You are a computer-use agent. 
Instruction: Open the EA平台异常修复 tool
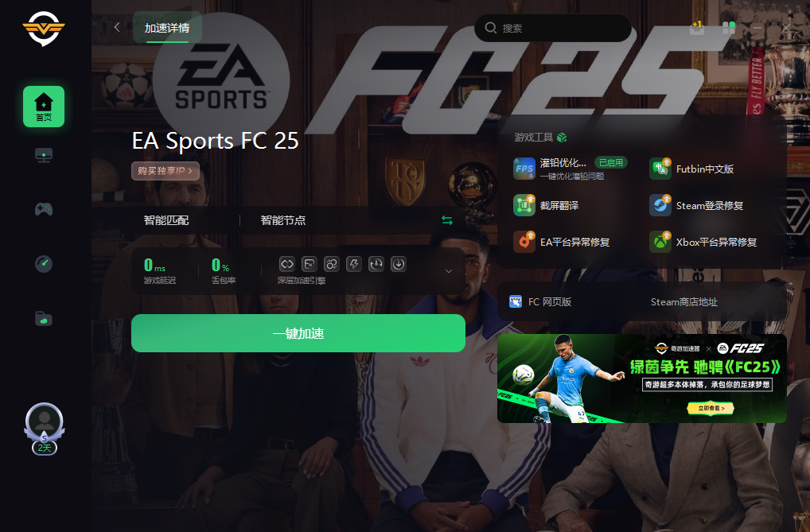[x=562, y=242]
